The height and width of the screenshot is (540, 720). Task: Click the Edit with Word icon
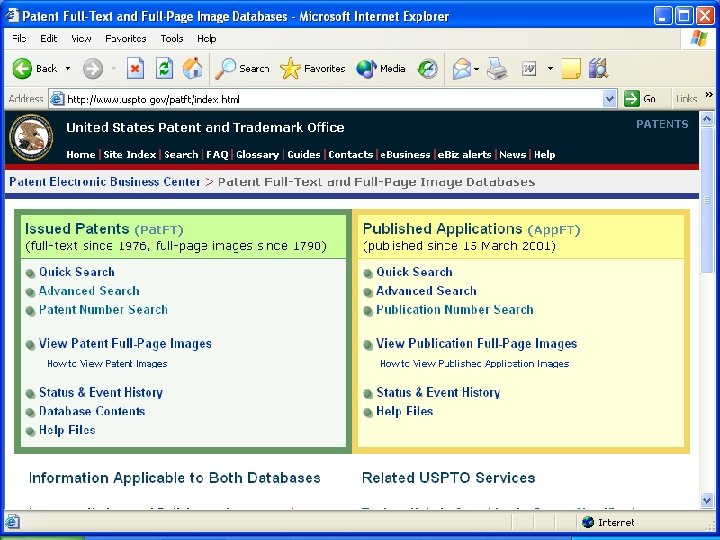[x=529, y=69]
